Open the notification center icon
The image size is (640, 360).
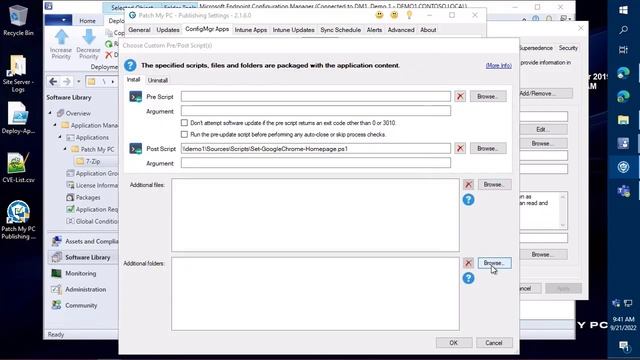[x=623, y=347]
